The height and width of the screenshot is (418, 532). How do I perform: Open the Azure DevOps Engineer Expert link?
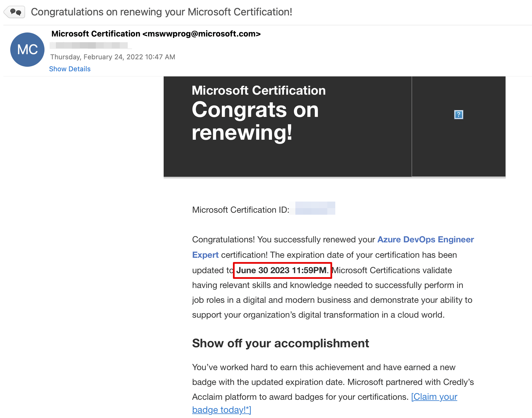333,247
